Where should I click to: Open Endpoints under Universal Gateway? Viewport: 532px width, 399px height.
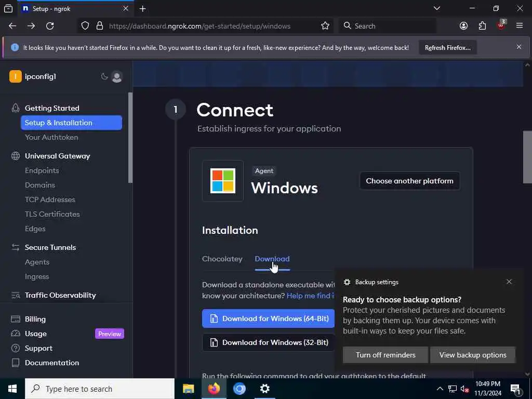(x=42, y=170)
